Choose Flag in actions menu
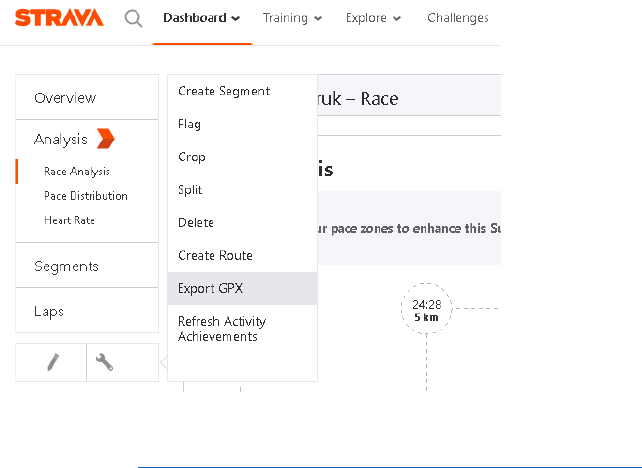 [190, 124]
